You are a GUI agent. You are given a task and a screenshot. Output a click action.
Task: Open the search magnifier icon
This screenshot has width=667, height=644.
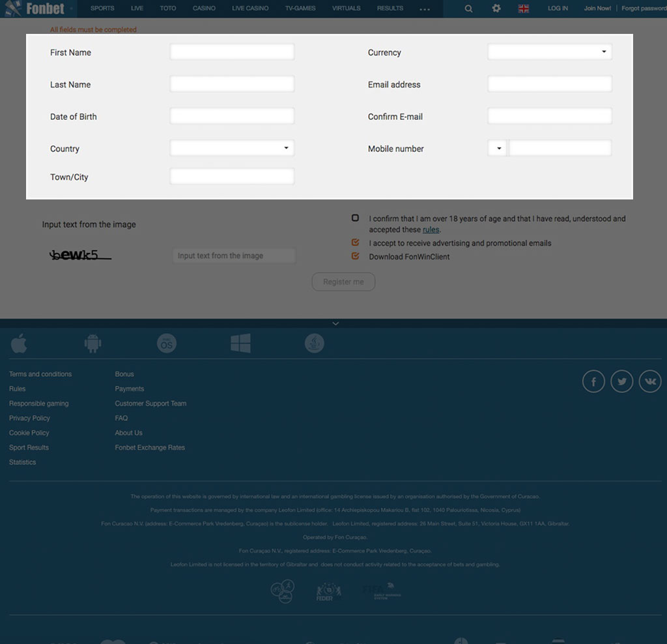coord(468,8)
